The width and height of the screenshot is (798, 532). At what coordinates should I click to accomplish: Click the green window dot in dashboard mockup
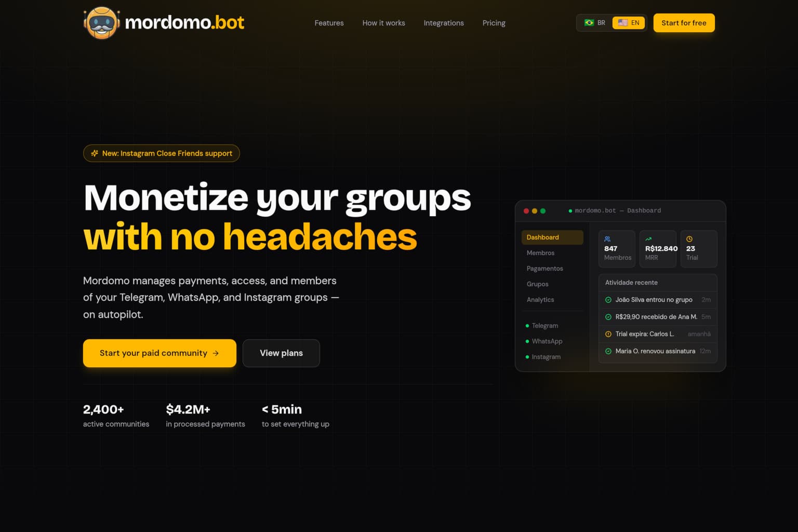pyautogui.click(x=543, y=211)
